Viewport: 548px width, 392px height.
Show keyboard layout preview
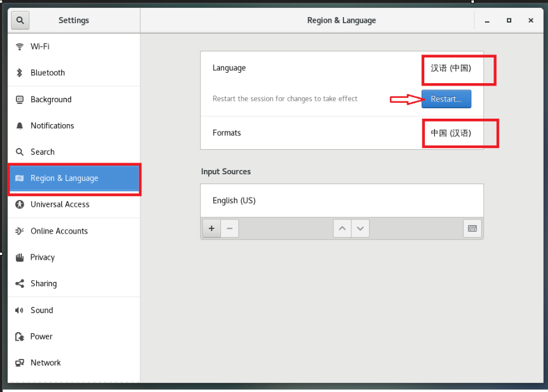pyautogui.click(x=472, y=228)
